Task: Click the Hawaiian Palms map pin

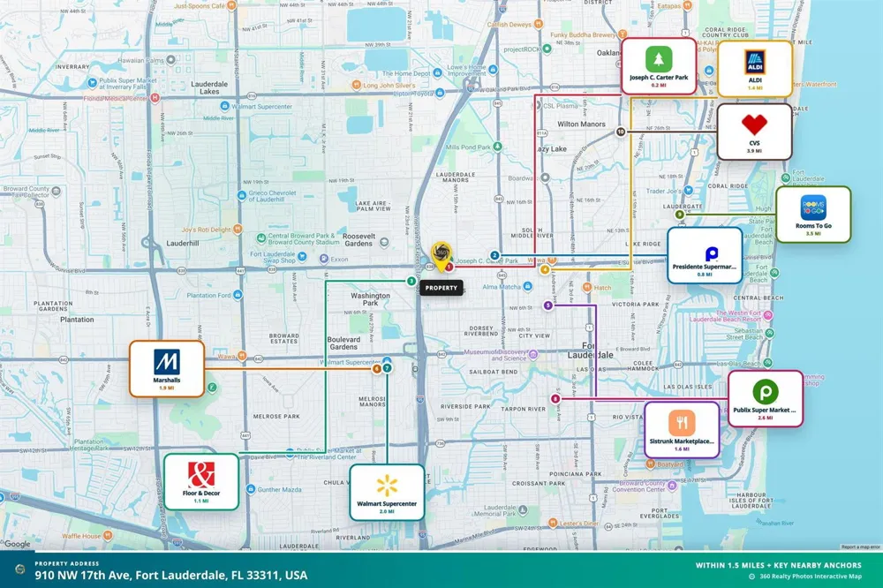Action: click(x=170, y=60)
